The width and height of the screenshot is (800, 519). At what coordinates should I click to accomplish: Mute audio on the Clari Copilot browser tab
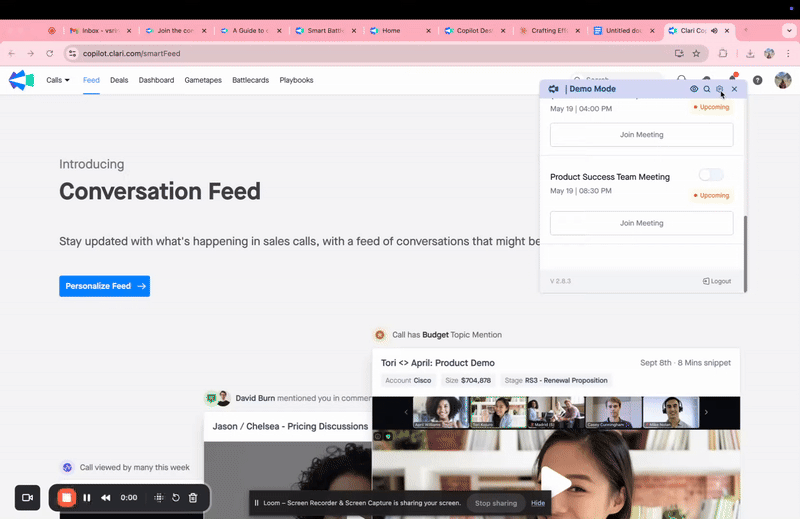pos(714,31)
